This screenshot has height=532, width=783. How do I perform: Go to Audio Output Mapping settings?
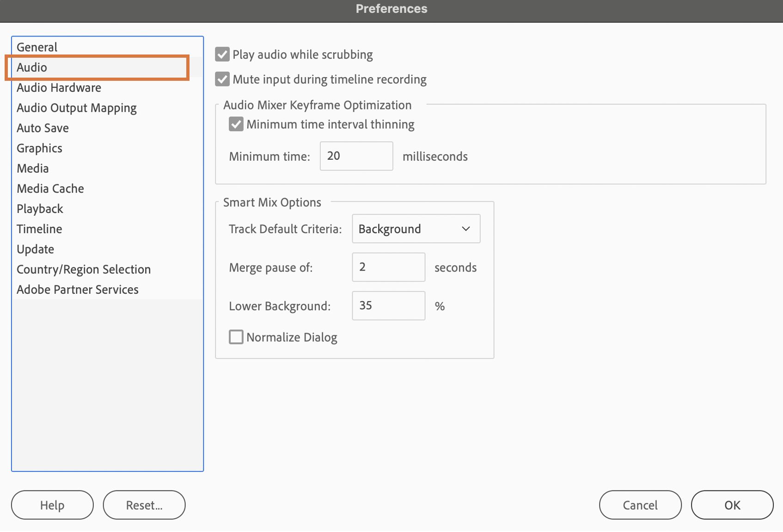click(x=77, y=108)
